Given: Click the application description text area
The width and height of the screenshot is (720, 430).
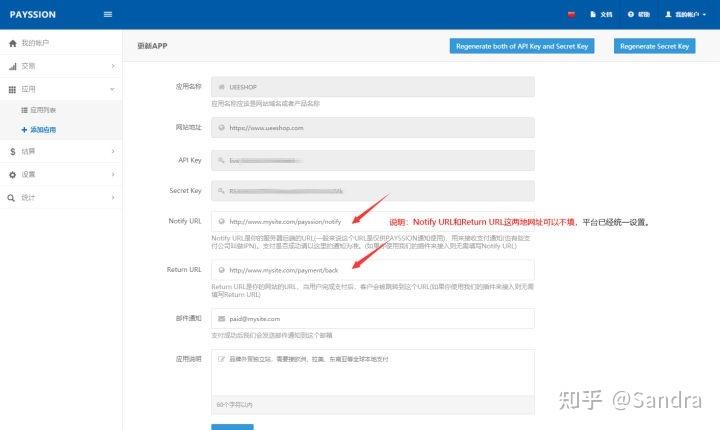Looking at the screenshot, I should [373, 373].
